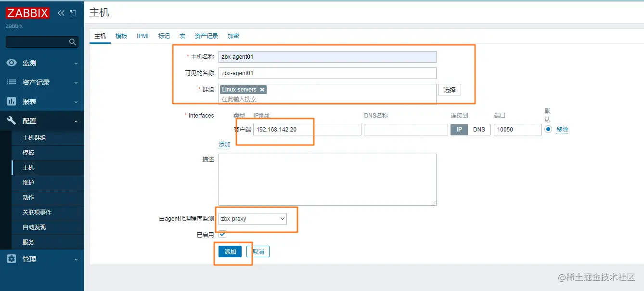The height and width of the screenshot is (291, 644).
Task: Open 模板 in sidebar
Action: point(48,153)
